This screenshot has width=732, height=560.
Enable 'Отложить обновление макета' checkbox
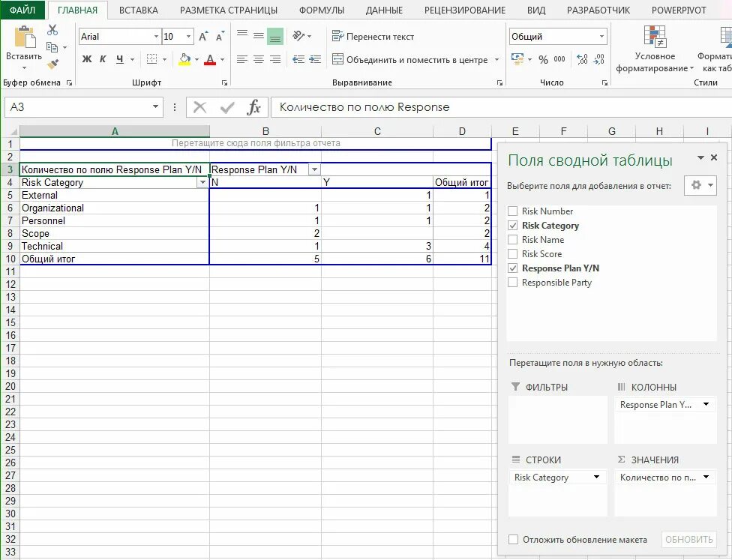pos(513,540)
